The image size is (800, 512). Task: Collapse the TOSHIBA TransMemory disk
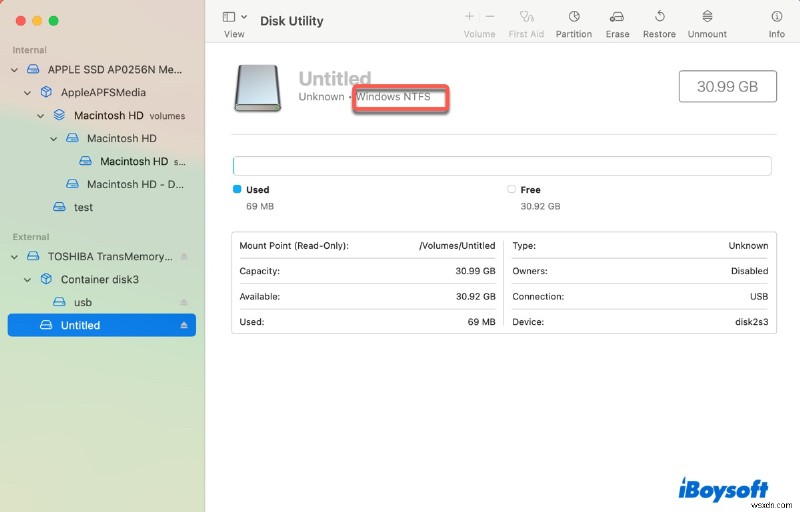[x=14, y=257]
